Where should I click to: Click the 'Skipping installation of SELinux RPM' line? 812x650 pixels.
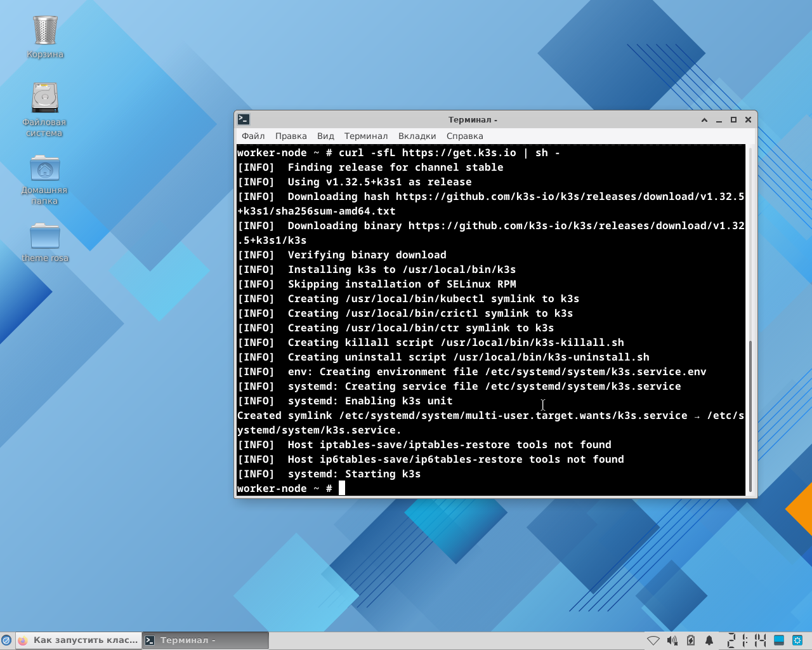pyautogui.click(x=402, y=284)
